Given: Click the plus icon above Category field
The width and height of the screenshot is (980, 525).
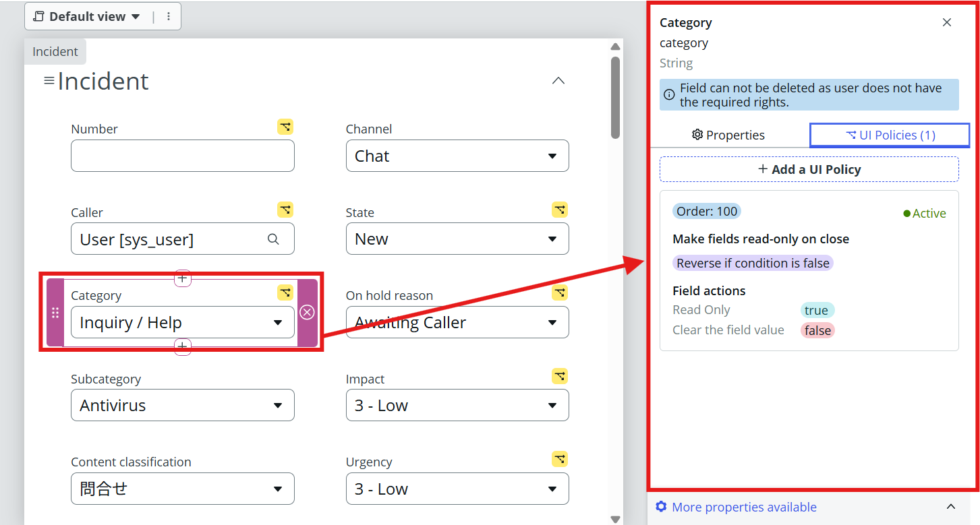Looking at the screenshot, I should pos(182,278).
